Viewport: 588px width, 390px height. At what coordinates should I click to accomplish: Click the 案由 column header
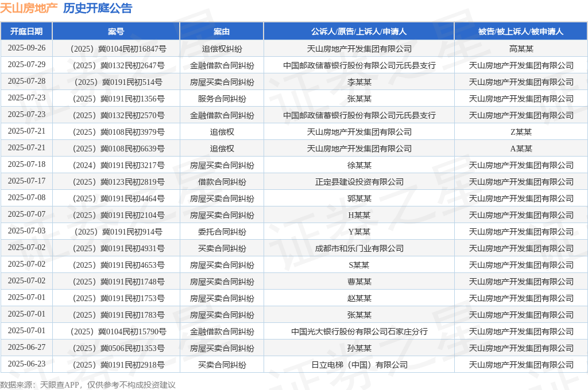pos(222,32)
